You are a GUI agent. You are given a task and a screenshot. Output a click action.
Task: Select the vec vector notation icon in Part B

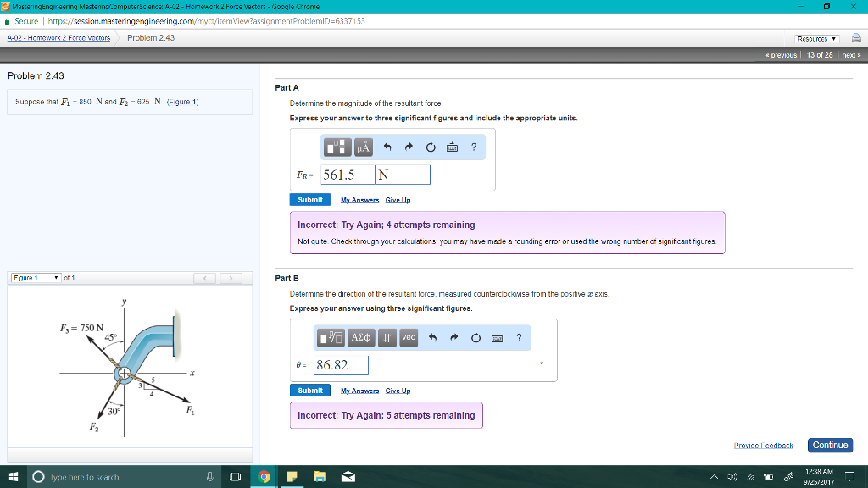[408, 338]
